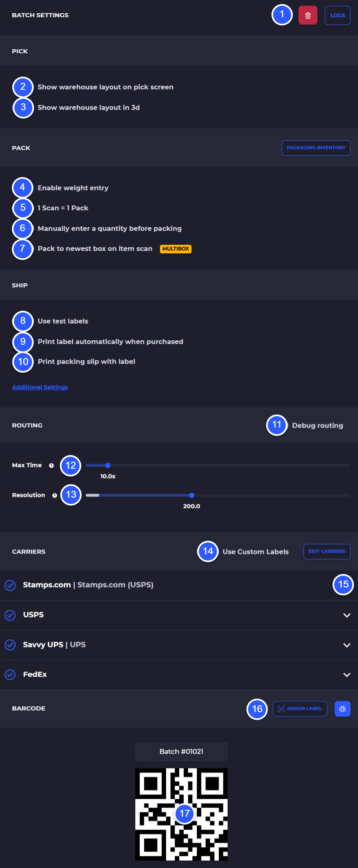Viewport: 358px width, 868px height.
Task: Click the 'BARCODE' section heading
Action: pos(29,709)
